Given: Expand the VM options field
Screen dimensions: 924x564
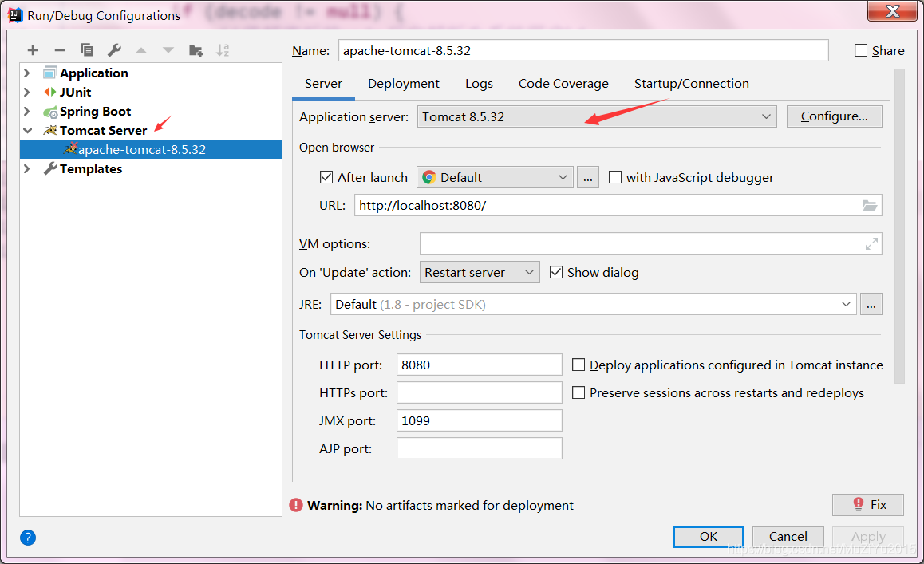Looking at the screenshot, I should [x=871, y=243].
